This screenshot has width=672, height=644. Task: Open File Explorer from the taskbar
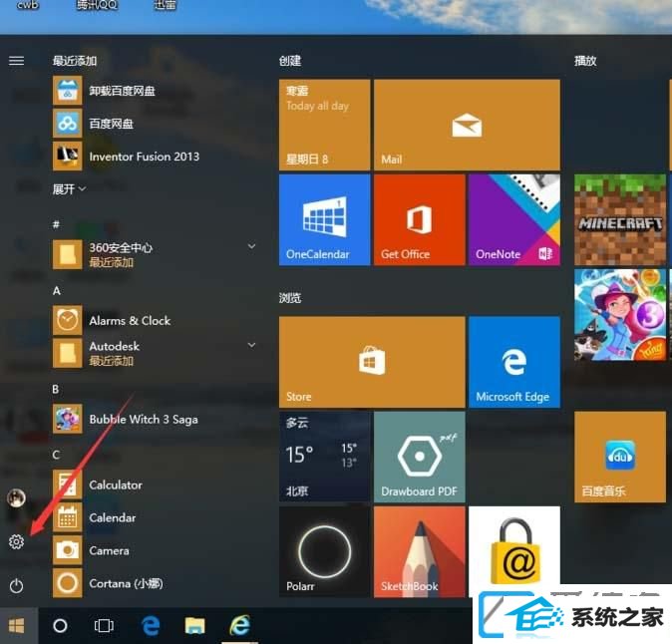coord(195,626)
